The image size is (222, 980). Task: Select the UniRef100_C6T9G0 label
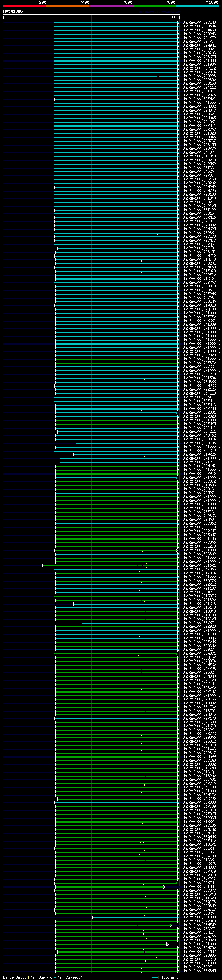[x=199, y=64]
